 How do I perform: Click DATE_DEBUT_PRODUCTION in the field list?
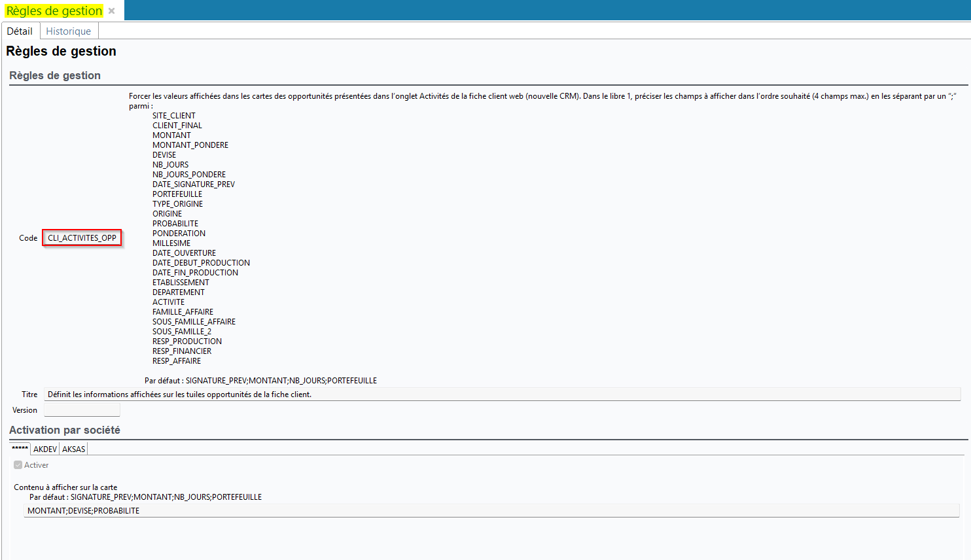[x=201, y=263]
